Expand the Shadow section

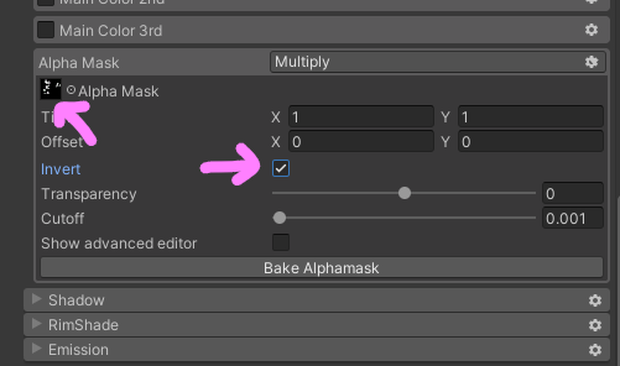pos(36,299)
